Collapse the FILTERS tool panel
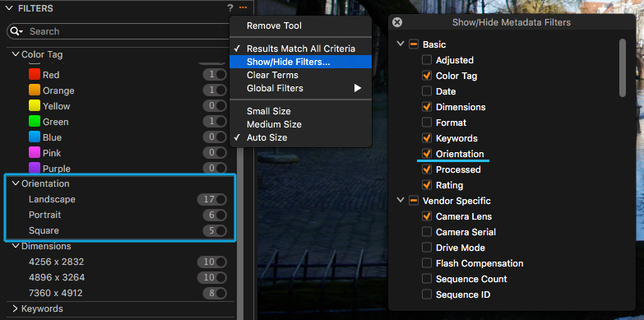The image size is (644, 320). [10, 7]
